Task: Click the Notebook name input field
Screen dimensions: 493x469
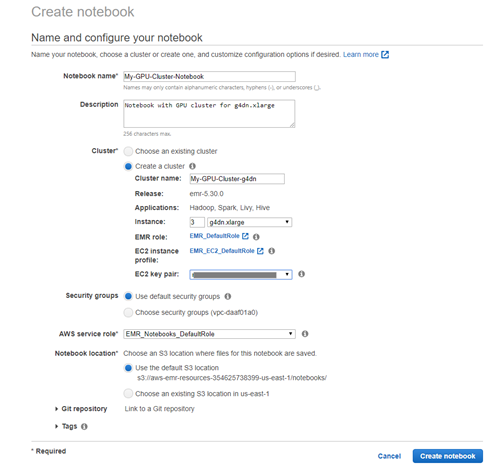Action: pyautogui.click(x=209, y=76)
